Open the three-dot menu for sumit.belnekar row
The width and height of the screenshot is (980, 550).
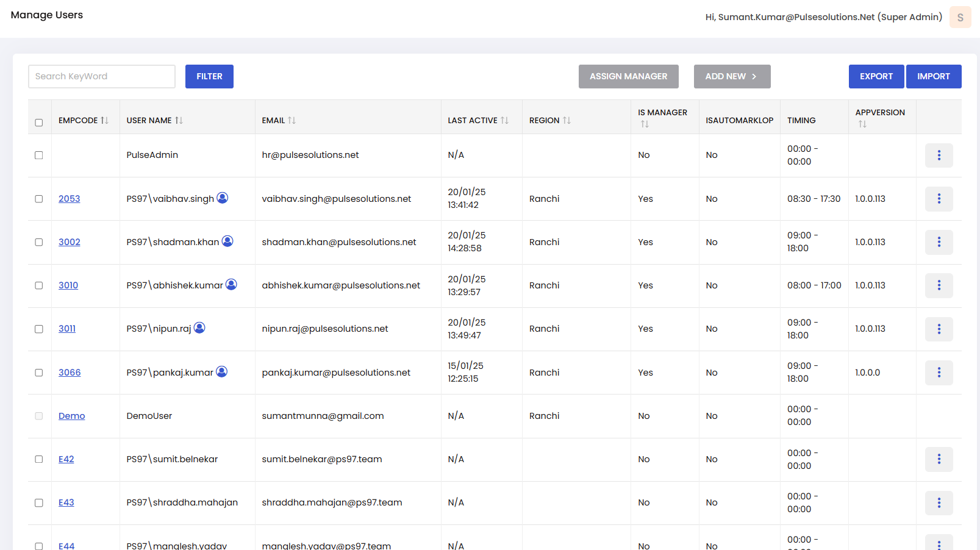pyautogui.click(x=939, y=459)
